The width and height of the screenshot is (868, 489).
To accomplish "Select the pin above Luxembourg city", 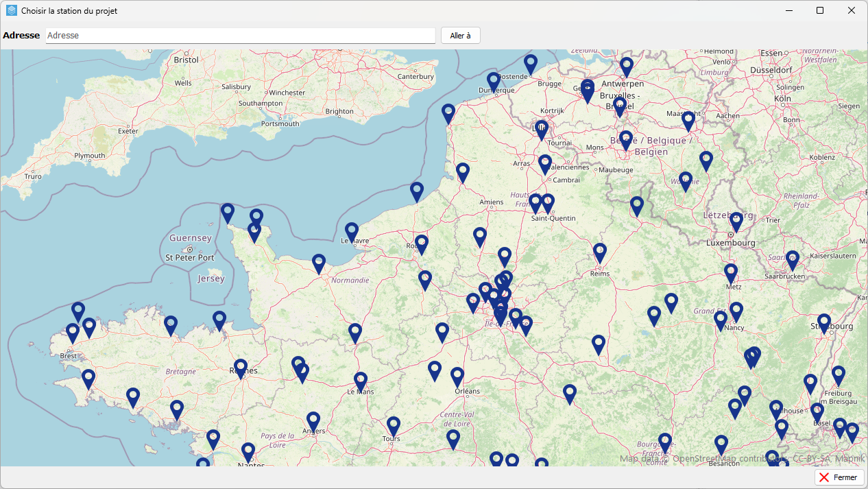I will click(x=736, y=222).
